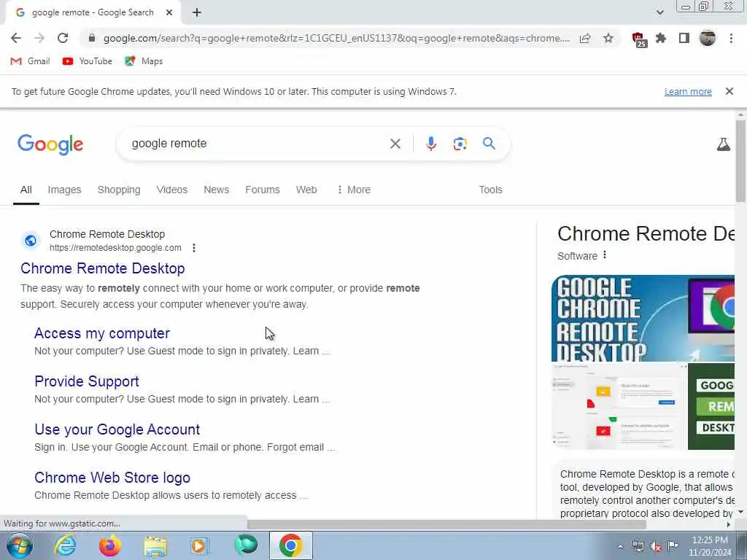This screenshot has height=560, width=747.
Task: Search by image with the Lens icon
Action: pos(460,144)
